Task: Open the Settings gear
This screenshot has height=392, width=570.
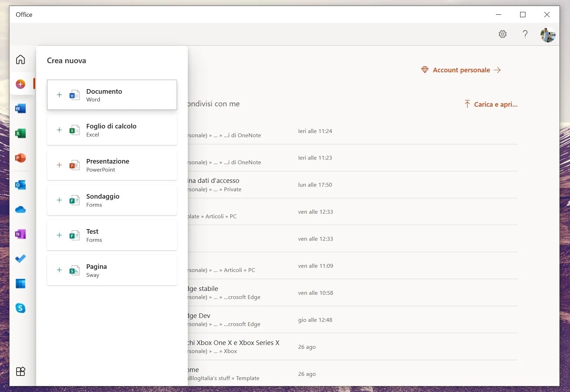Action: pos(502,34)
